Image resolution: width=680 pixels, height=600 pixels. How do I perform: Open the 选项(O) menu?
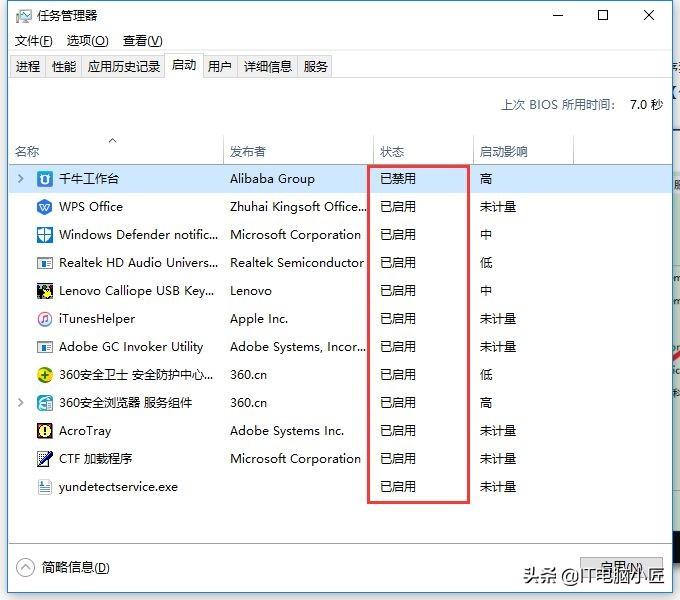[x=88, y=41]
